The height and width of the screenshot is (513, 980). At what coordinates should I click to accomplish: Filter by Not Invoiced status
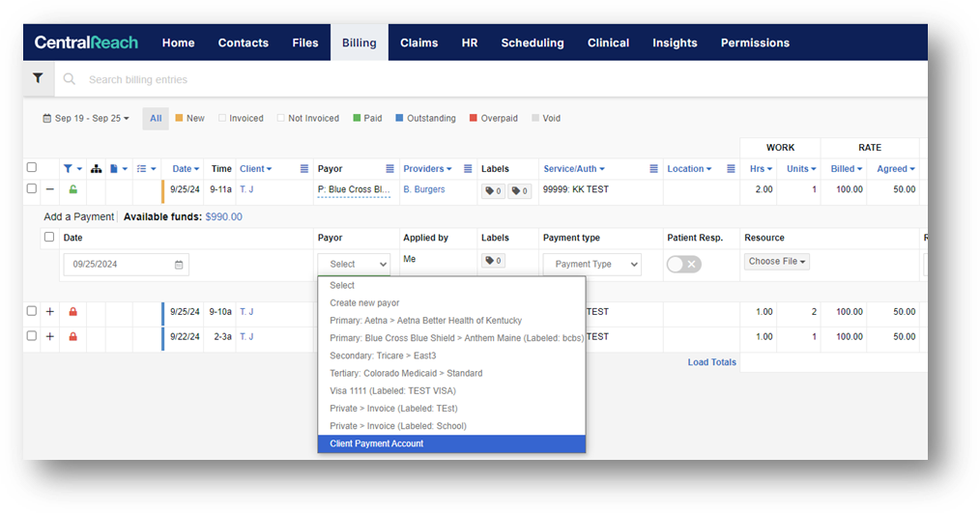pos(308,118)
